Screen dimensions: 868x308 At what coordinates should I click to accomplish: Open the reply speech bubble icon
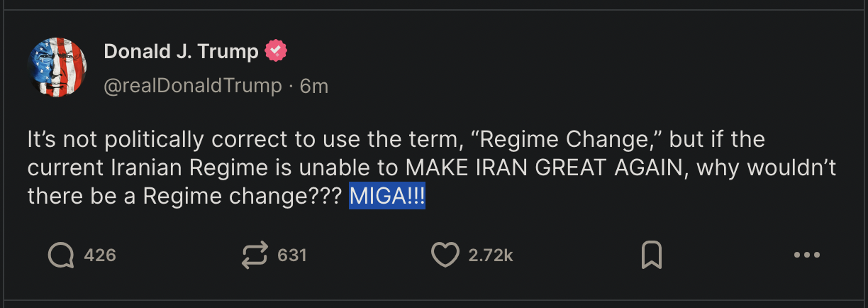tap(61, 255)
